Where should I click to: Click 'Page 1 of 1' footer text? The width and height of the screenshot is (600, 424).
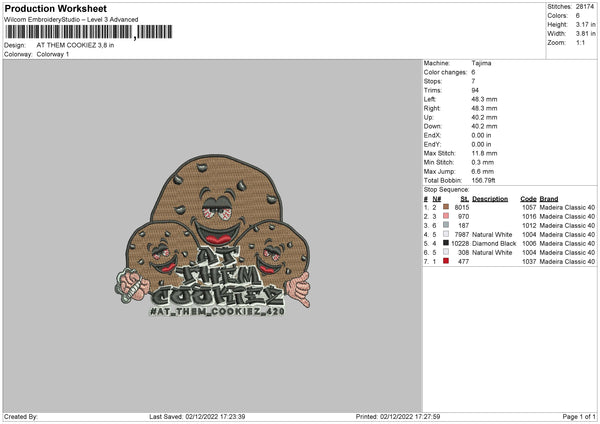coord(579,417)
